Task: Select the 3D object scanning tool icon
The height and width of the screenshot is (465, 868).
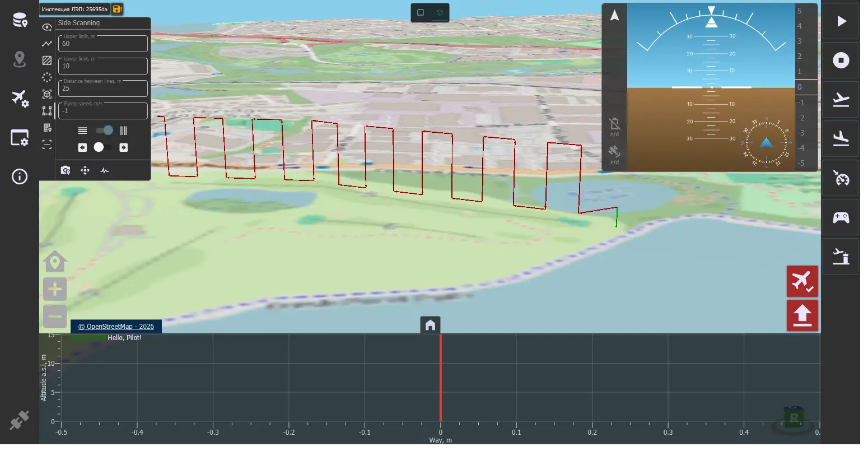Action: 47,94
